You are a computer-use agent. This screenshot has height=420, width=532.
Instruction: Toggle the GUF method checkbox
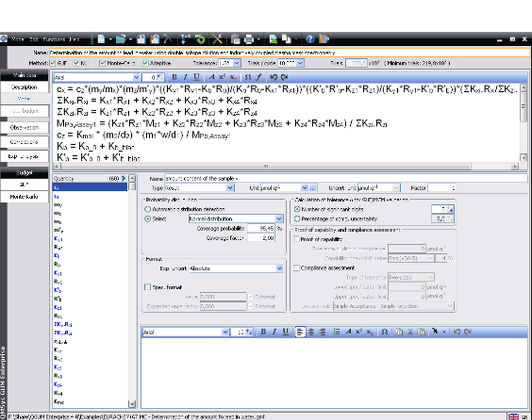pyautogui.click(x=53, y=63)
